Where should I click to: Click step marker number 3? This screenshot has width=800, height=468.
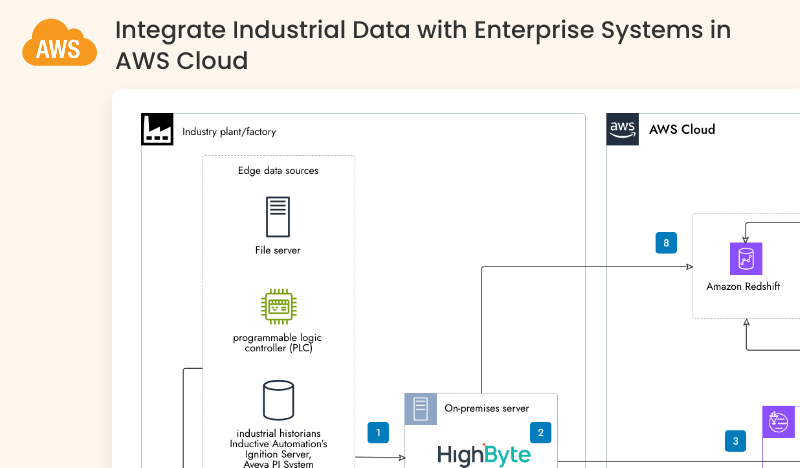pyautogui.click(x=736, y=440)
